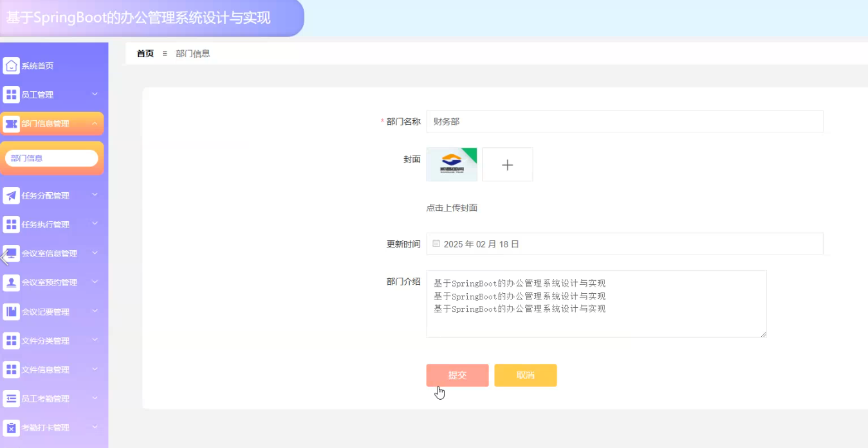Click the 部门名称 input field
868x448 pixels.
click(x=624, y=121)
